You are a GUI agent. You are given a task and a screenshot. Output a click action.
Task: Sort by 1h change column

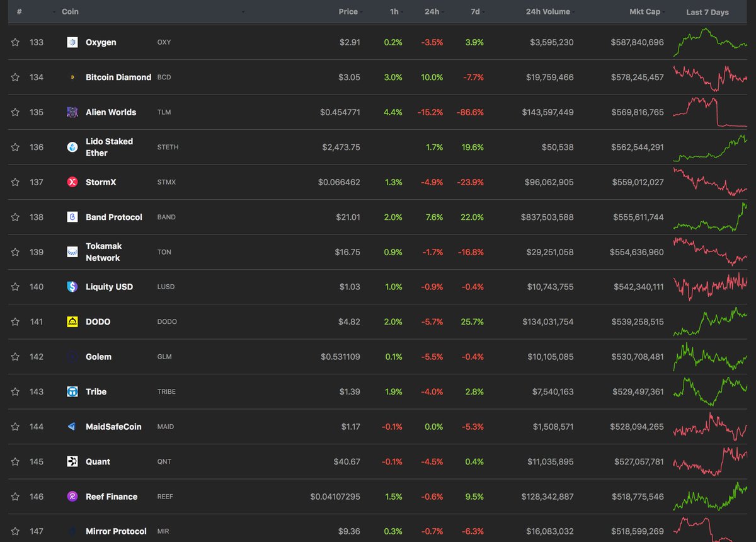(394, 12)
